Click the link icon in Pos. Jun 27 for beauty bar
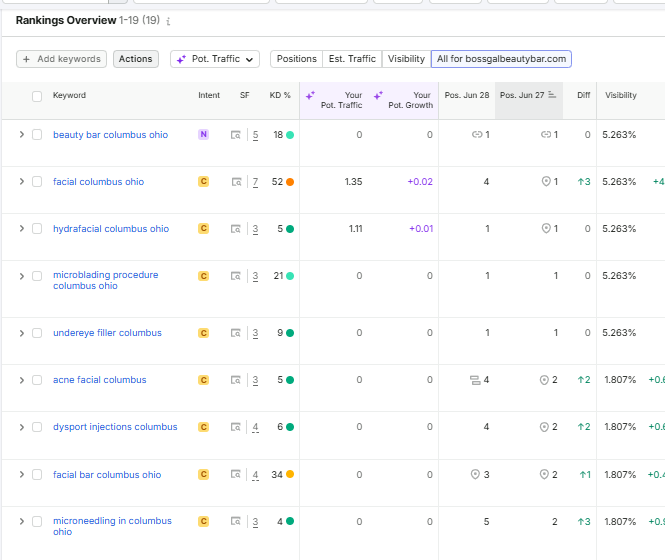Image resolution: width=665 pixels, height=560 pixels. click(546, 134)
